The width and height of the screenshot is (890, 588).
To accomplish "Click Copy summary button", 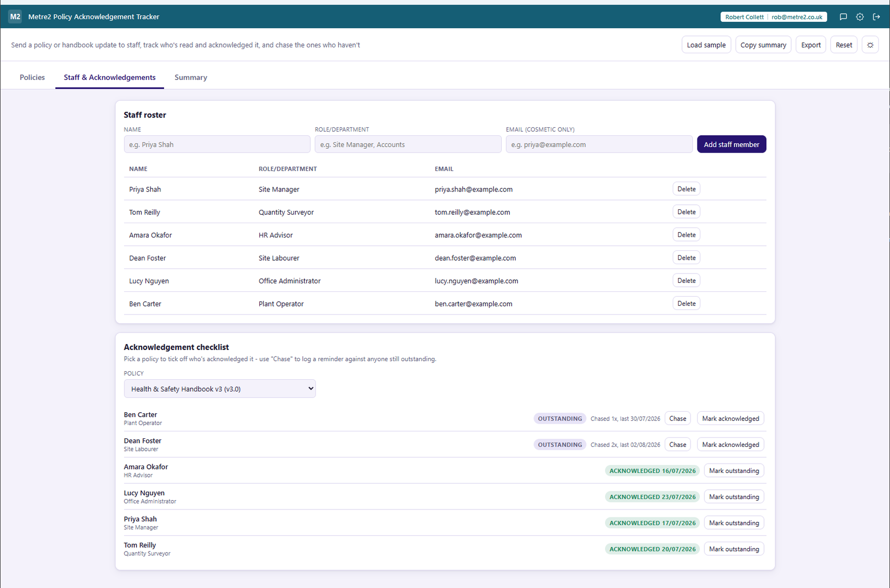I will [763, 45].
